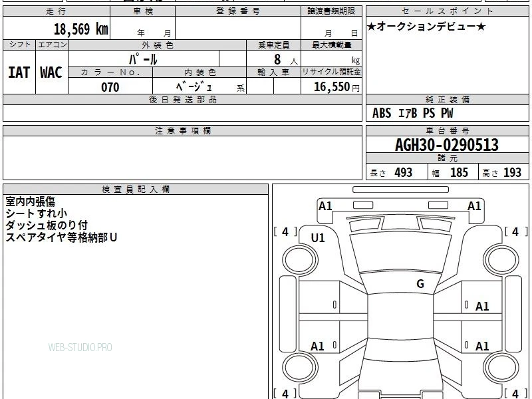Click the 諸元 header

pos(447,158)
